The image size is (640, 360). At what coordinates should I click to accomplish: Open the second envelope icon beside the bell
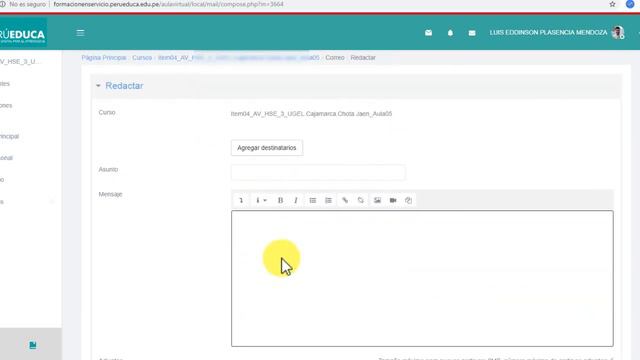pyautogui.click(x=472, y=33)
